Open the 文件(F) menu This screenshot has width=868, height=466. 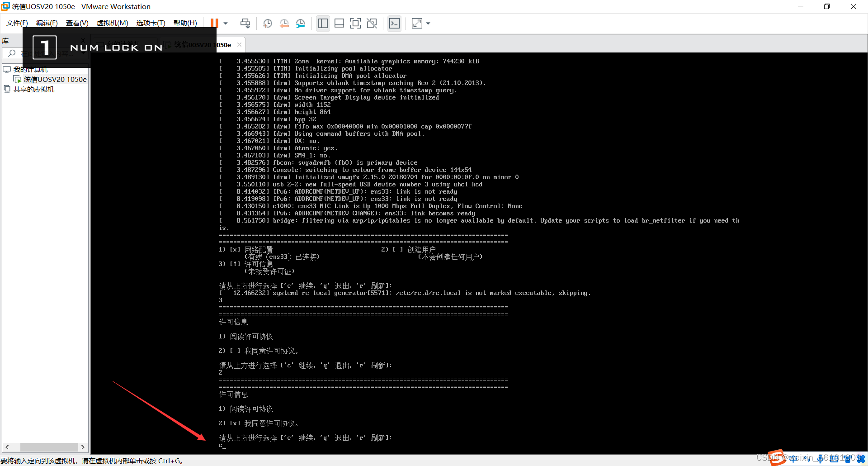tap(17, 23)
